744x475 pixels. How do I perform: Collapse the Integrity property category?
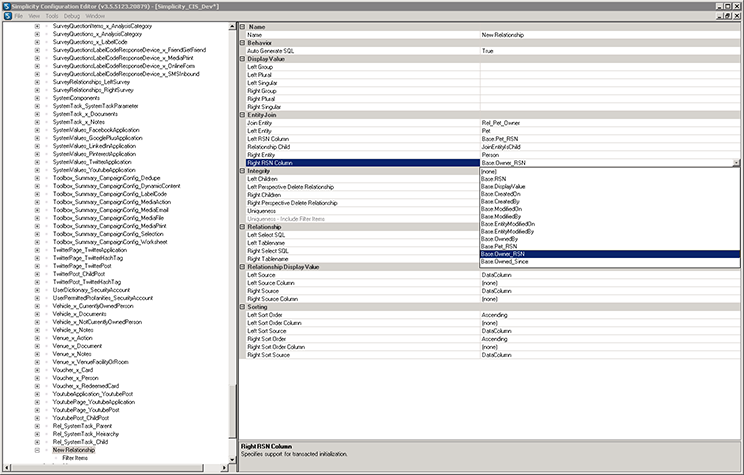coord(242,171)
